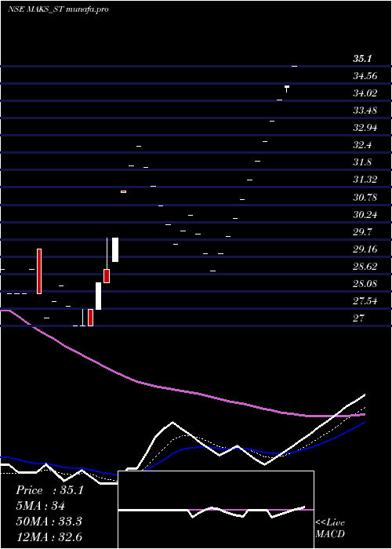The width and height of the screenshot is (392, 549).
Task: Click the 27.54 price axis label
Action: click(x=365, y=301)
